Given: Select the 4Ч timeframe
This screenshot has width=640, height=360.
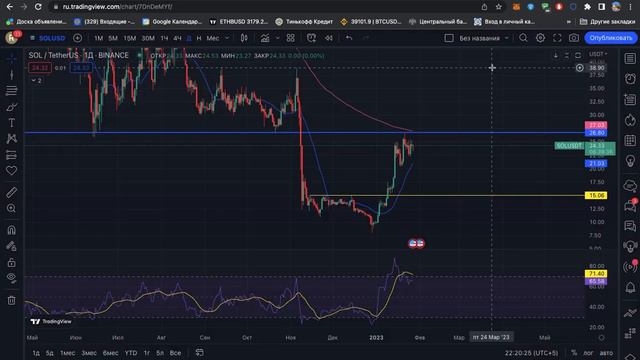Looking at the screenshot, I should (177, 38).
